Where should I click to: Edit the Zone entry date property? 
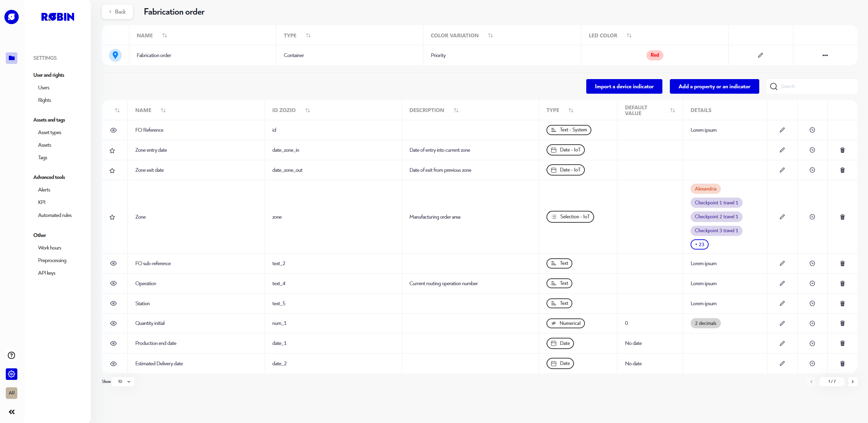click(782, 150)
